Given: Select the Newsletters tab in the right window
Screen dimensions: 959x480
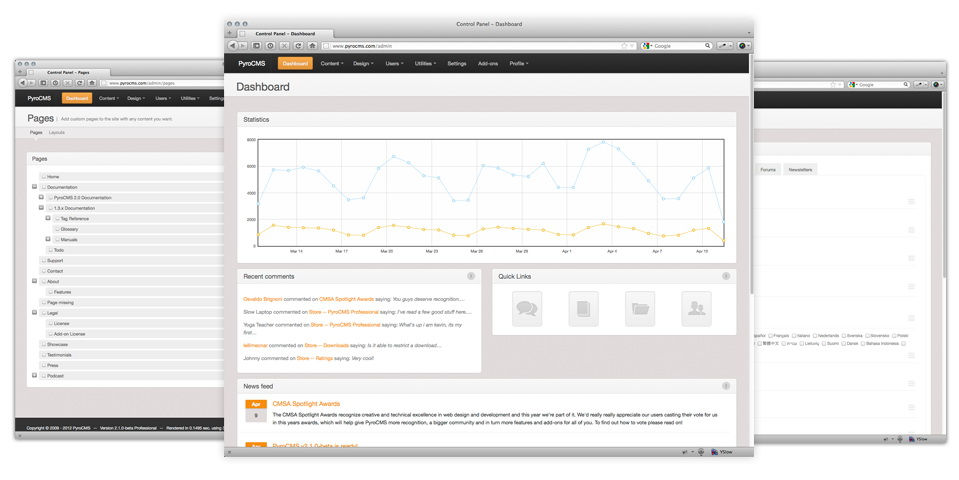Looking at the screenshot, I should tap(800, 169).
